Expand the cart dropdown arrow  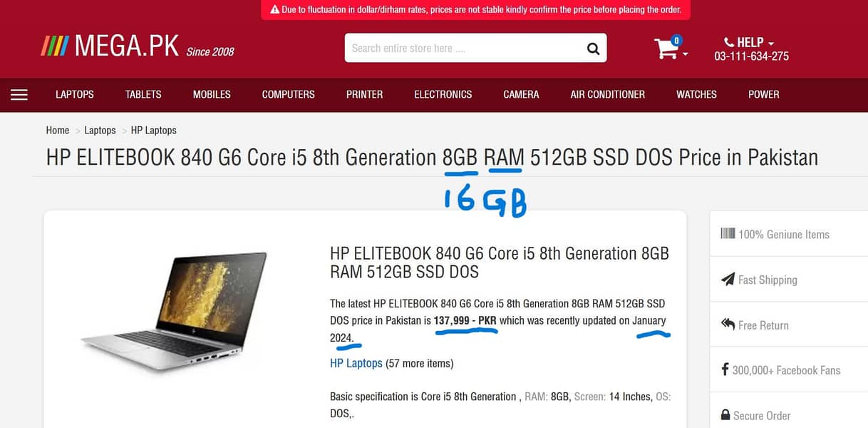click(x=686, y=54)
